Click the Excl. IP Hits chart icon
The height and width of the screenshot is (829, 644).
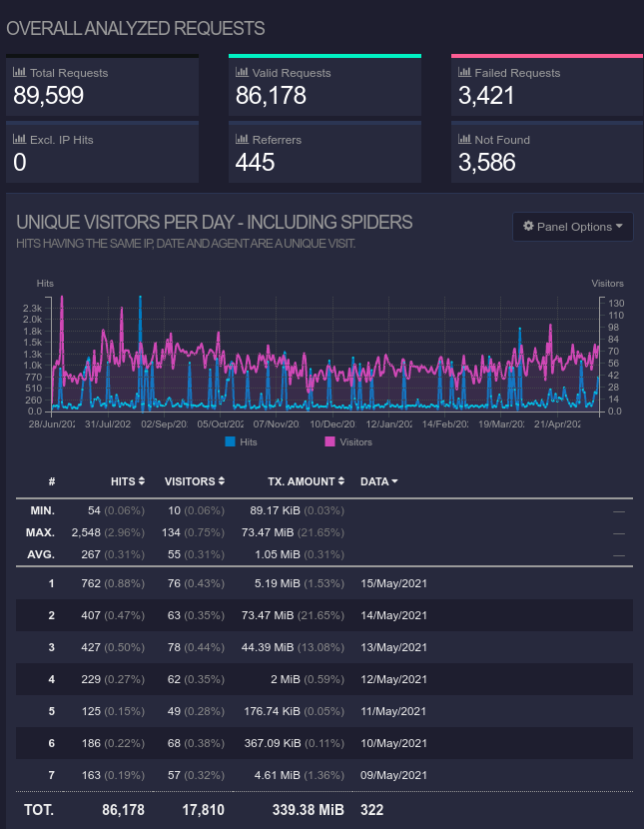(19, 140)
